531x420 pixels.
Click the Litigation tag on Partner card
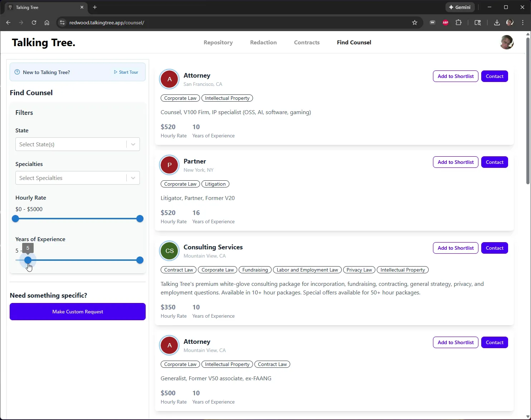[215, 184]
